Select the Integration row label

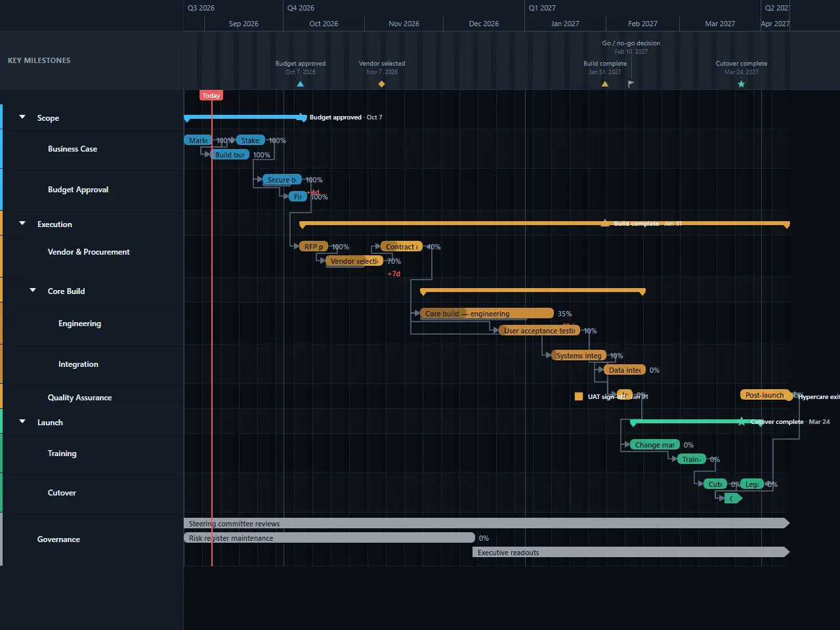[x=78, y=364]
